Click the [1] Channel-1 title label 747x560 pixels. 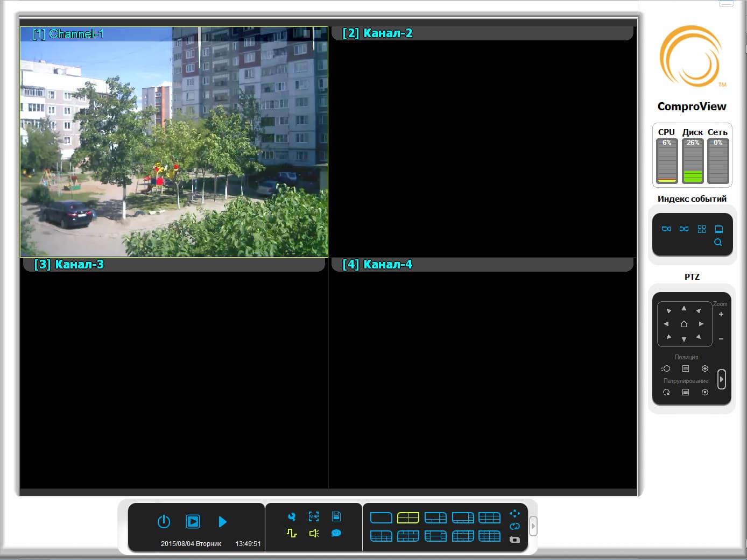coord(68,34)
